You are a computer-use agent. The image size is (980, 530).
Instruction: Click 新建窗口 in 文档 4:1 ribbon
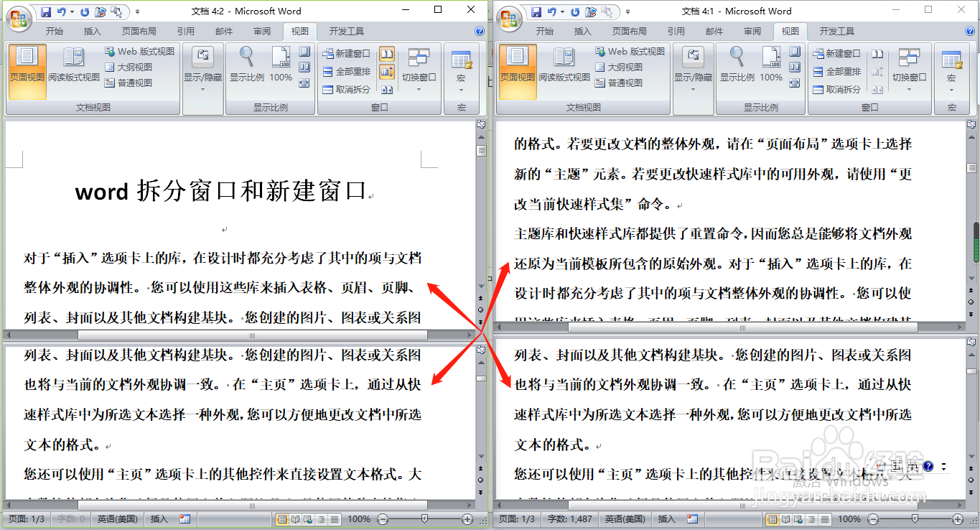(837, 54)
